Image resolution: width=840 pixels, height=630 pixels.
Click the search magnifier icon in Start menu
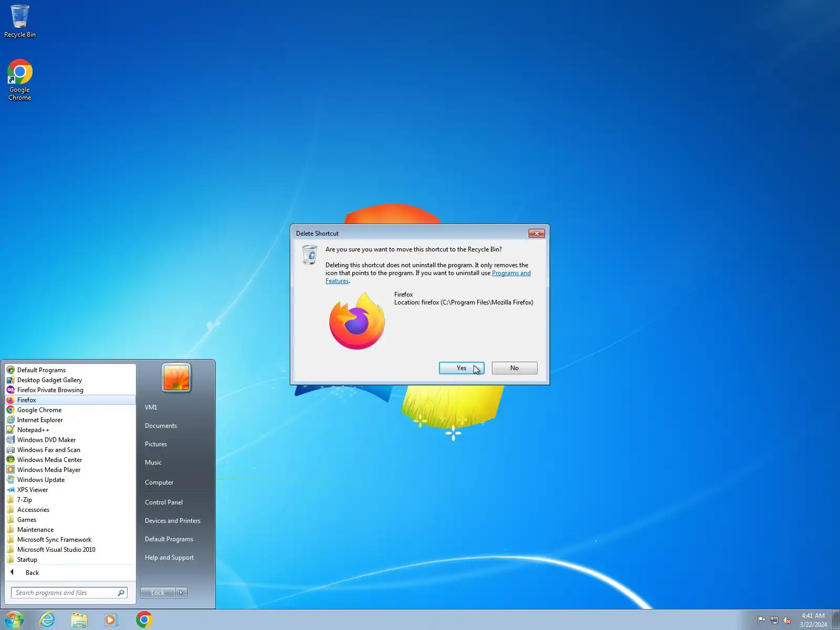[121, 593]
